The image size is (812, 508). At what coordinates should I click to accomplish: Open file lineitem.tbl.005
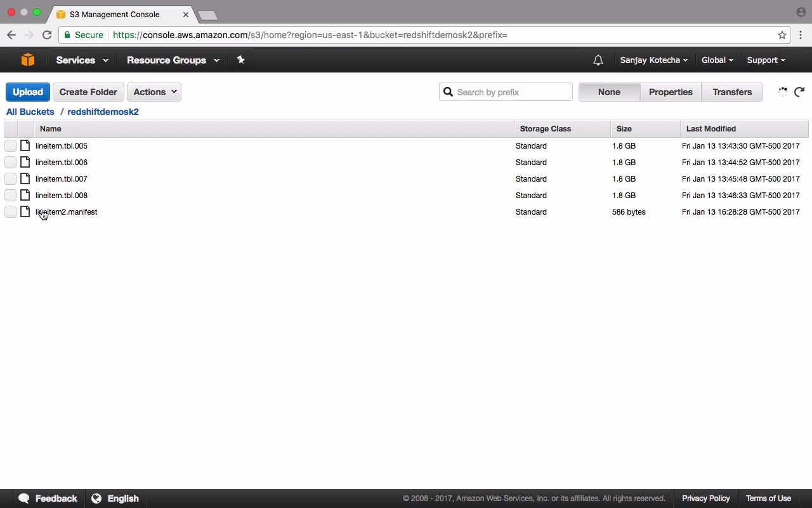coord(62,146)
